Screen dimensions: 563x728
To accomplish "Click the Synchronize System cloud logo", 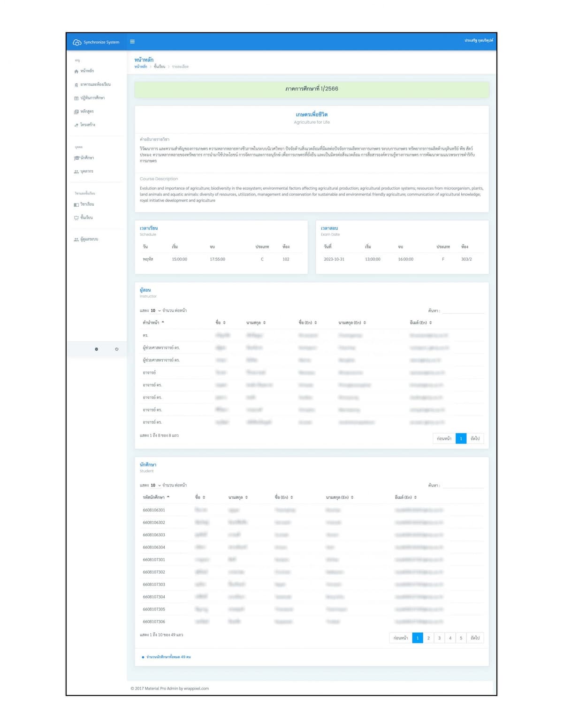I will [x=77, y=42].
